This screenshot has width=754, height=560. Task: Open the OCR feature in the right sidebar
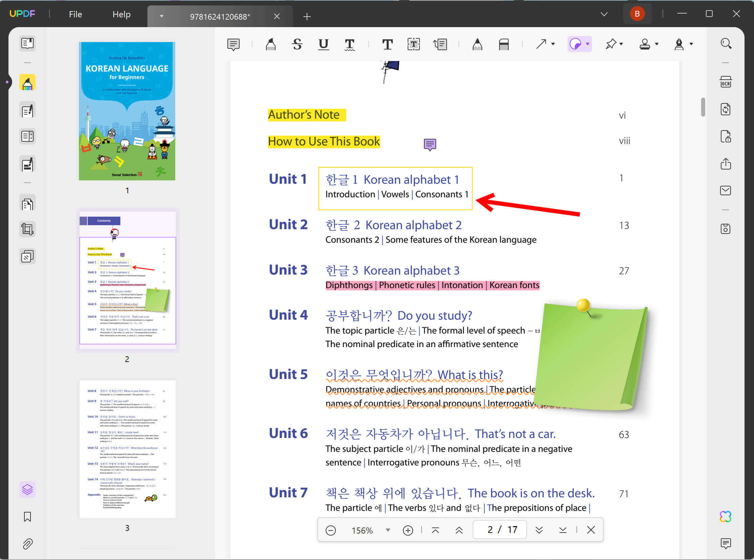[x=726, y=82]
